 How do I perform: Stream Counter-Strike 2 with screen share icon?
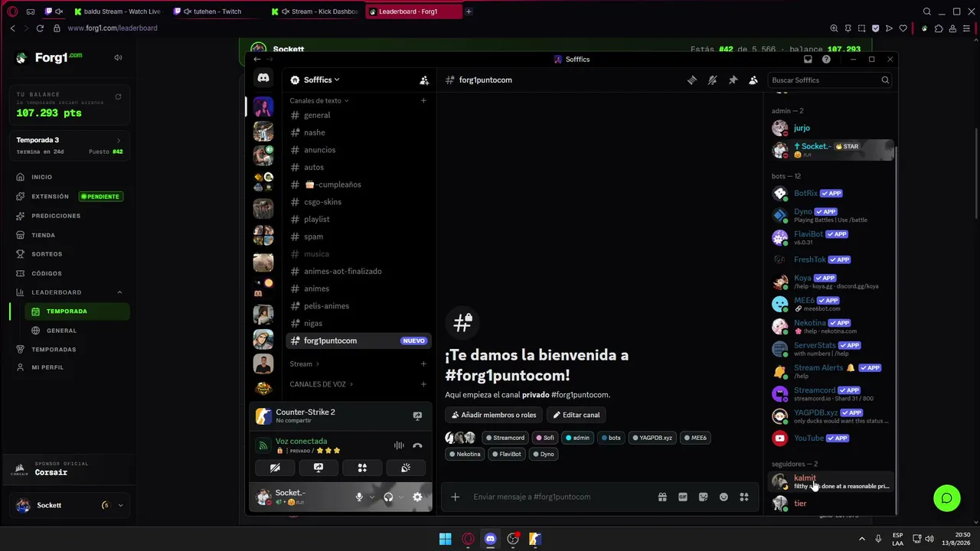(417, 416)
